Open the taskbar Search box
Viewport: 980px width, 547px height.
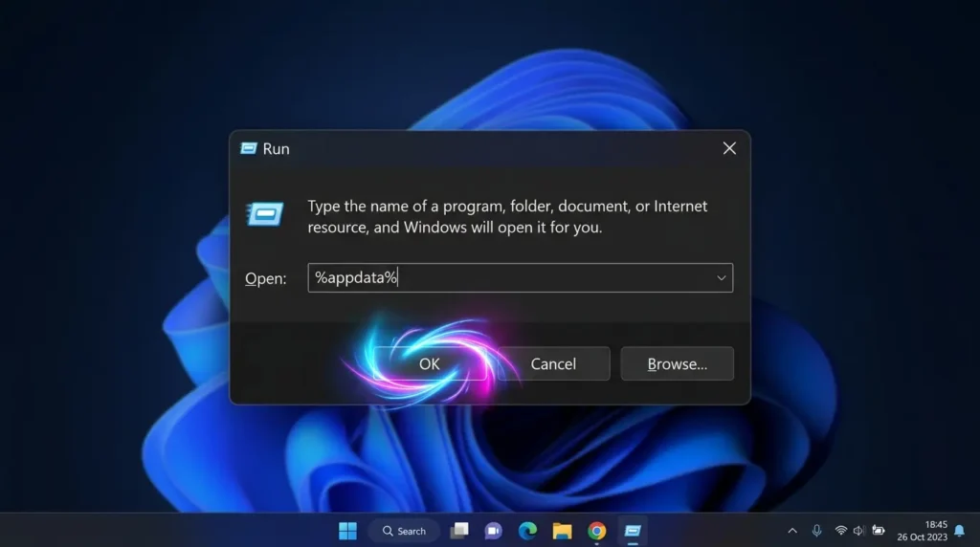point(404,531)
